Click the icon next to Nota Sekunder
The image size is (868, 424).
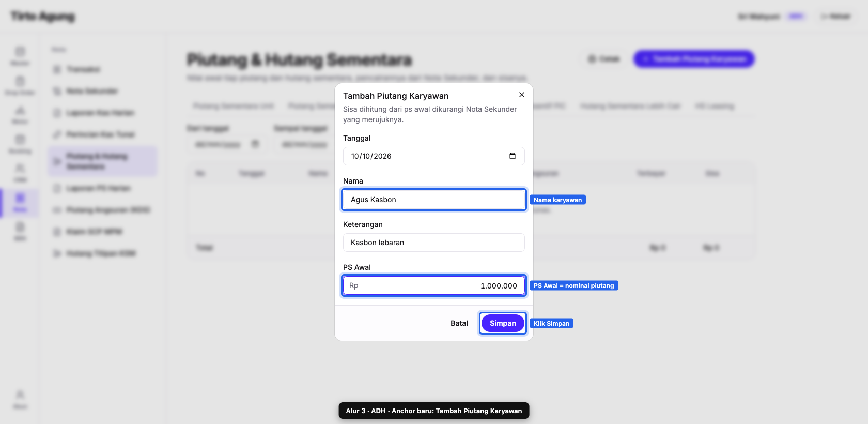(x=57, y=91)
